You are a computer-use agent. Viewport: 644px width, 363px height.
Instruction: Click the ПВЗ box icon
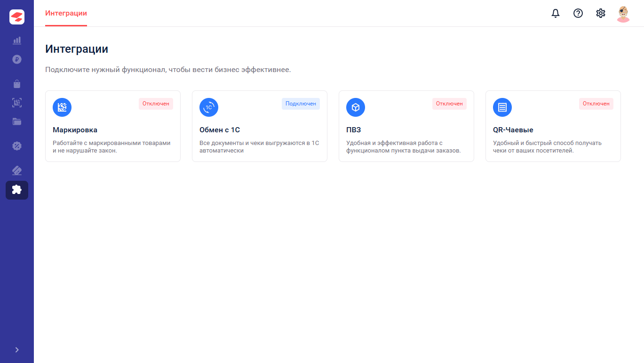tap(356, 107)
